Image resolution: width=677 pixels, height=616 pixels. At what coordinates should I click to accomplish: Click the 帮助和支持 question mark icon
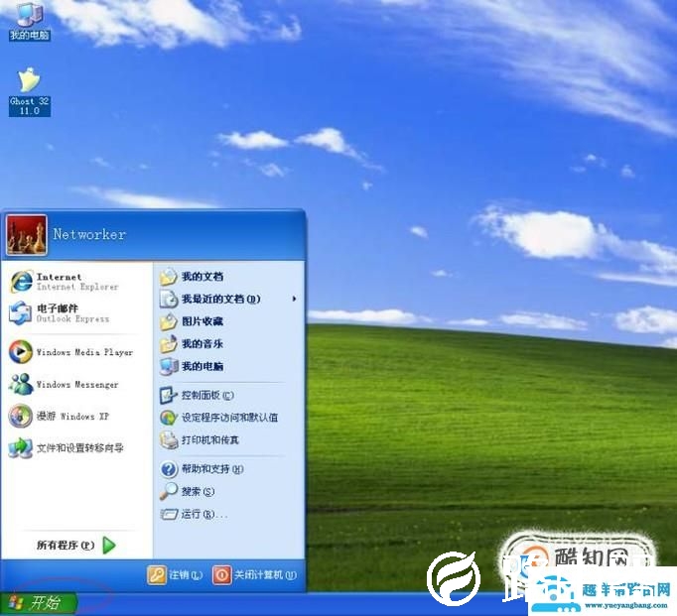point(169,469)
